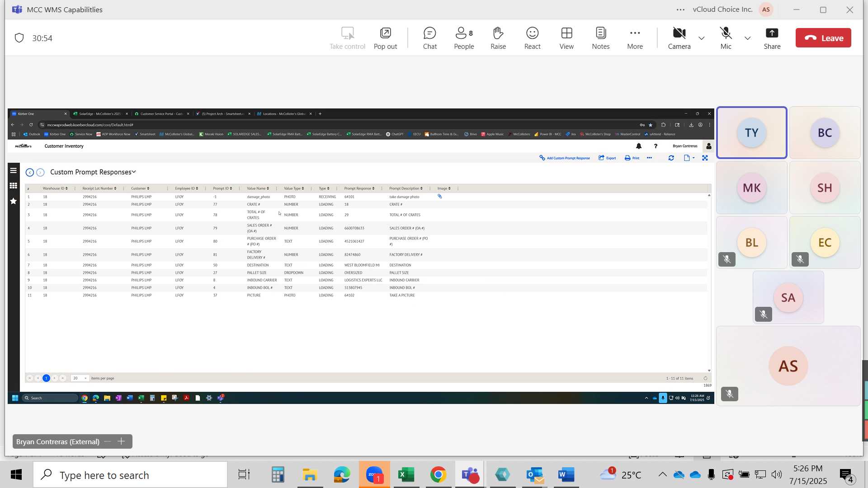Click the fullscreen expand icon in Körber toolbar

705,158
